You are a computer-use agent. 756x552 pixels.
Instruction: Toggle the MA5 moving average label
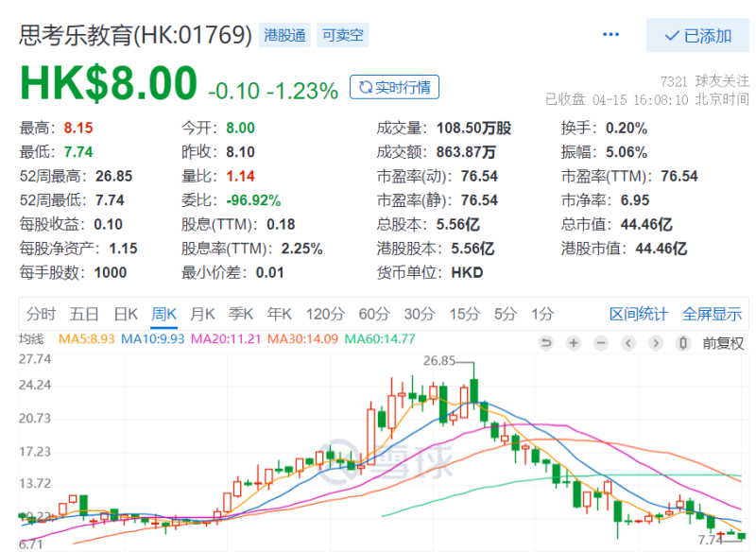click(86, 339)
